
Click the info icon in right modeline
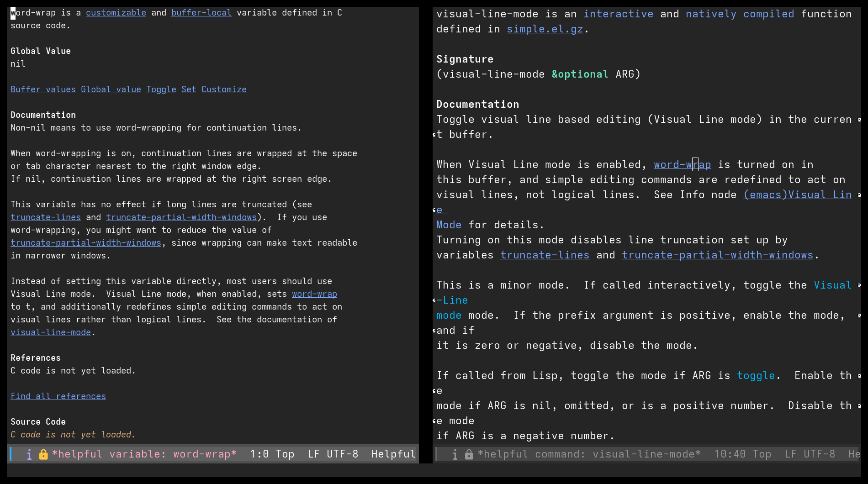(x=455, y=454)
